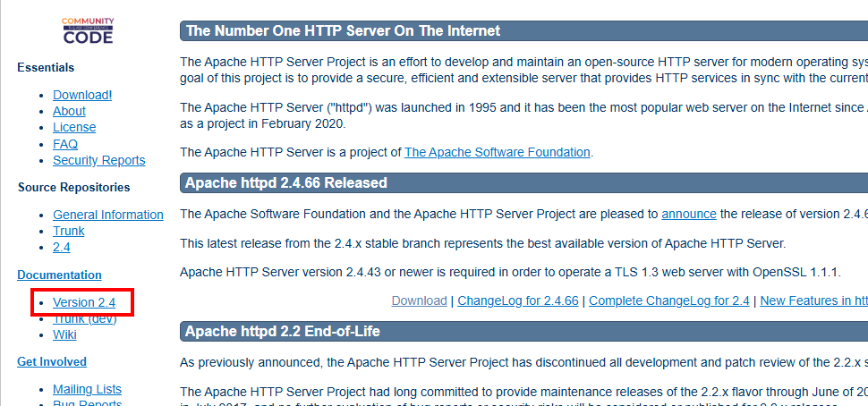
Task: Click the Community Code logo
Action: click(x=88, y=30)
